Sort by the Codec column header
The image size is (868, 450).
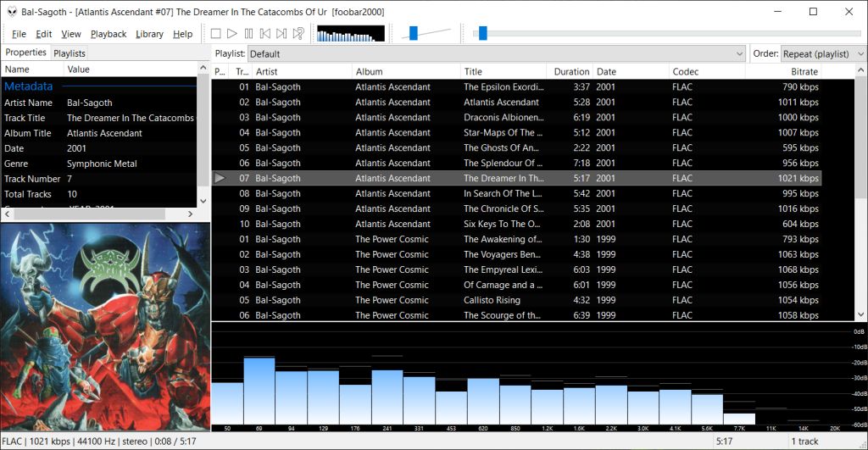[x=707, y=71]
